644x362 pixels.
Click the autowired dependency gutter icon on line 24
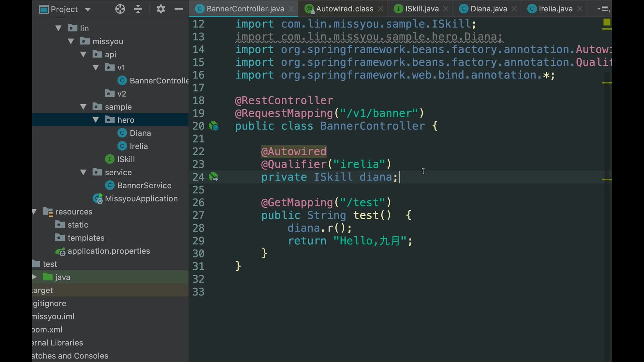[x=214, y=177]
